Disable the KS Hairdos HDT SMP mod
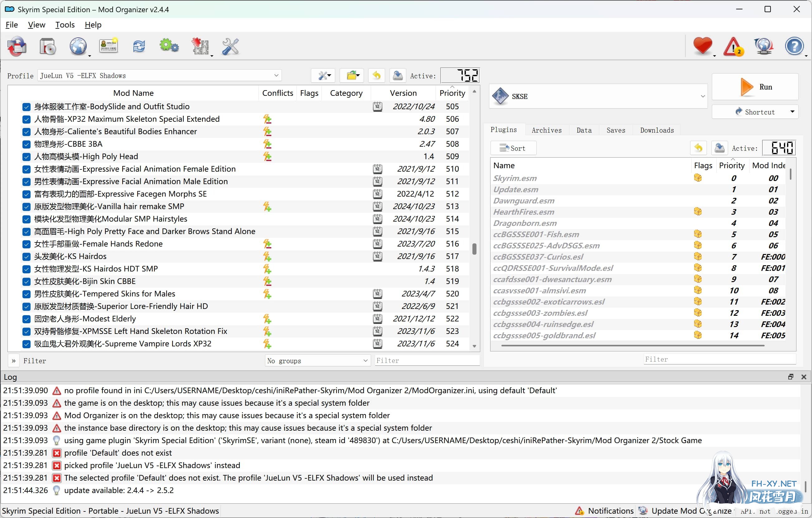 [x=26, y=269]
